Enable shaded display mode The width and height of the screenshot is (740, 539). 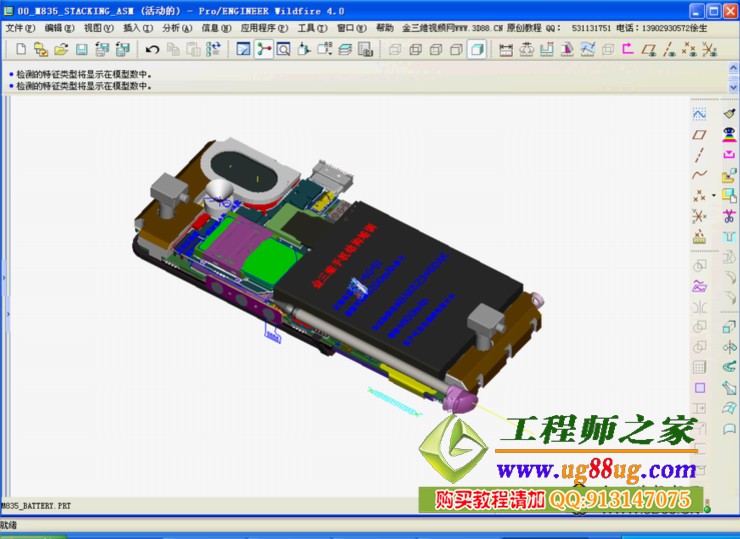[477, 49]
